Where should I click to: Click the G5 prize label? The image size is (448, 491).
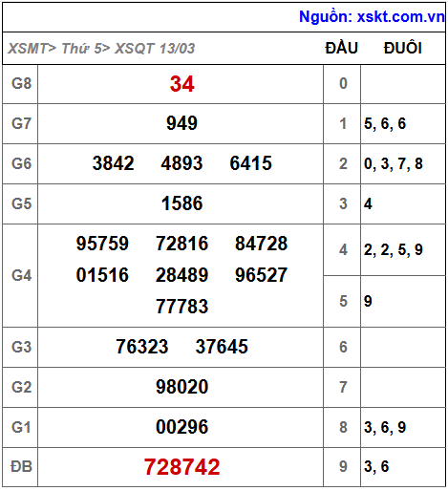21,203
